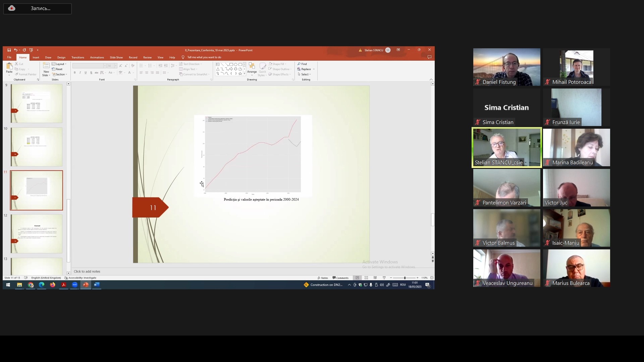Open the Review tab

pos(147,57)
